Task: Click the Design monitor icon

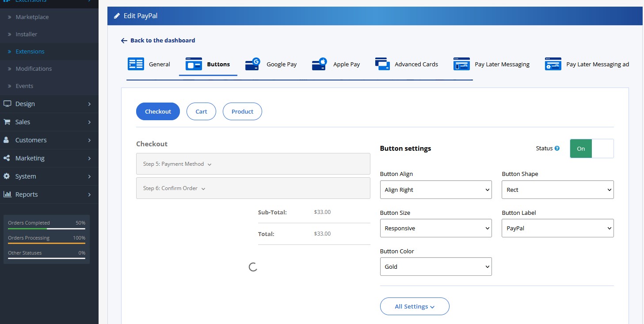Action: 7,104
